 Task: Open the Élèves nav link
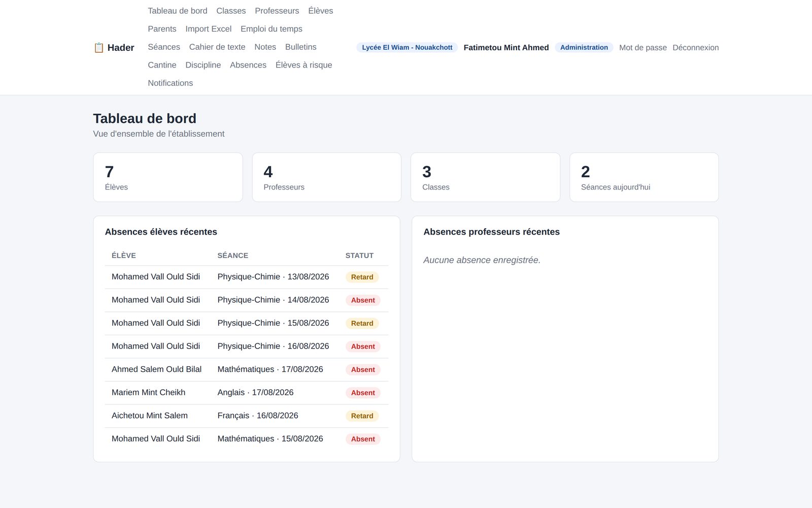click(321, 11)
